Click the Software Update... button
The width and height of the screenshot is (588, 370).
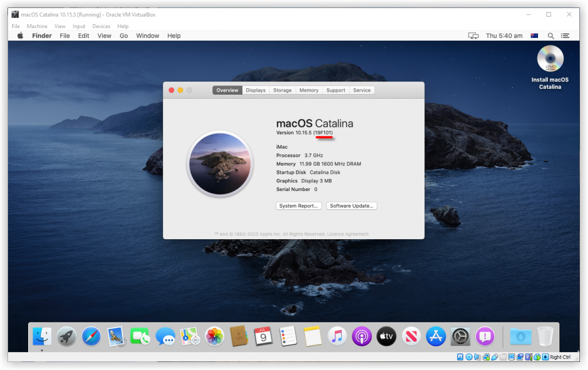click(351, 206)
